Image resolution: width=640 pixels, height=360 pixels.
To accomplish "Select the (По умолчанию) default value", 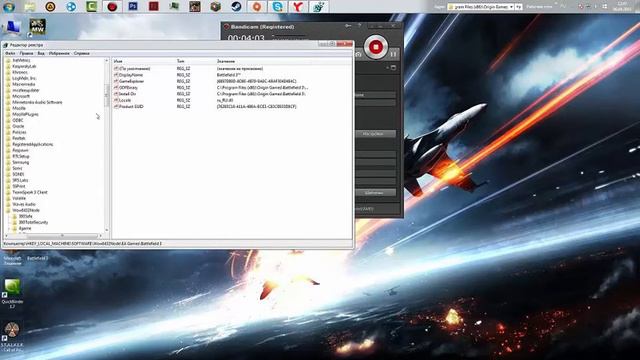I will [x=135, y=69].
